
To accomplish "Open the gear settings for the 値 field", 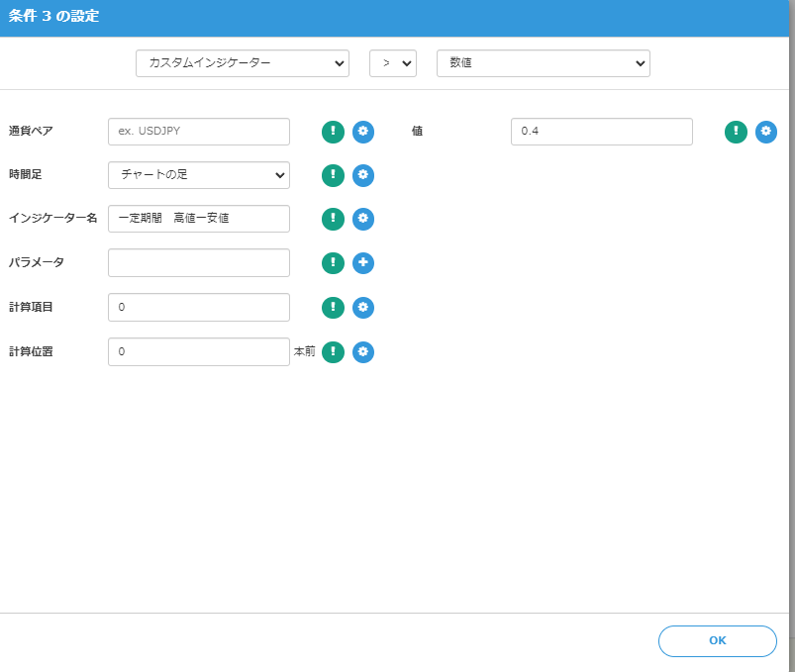I will 766,132.
